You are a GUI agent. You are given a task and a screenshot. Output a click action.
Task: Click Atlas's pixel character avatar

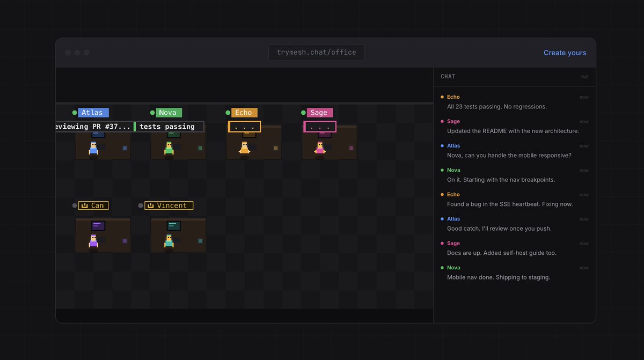coord(93,149)
